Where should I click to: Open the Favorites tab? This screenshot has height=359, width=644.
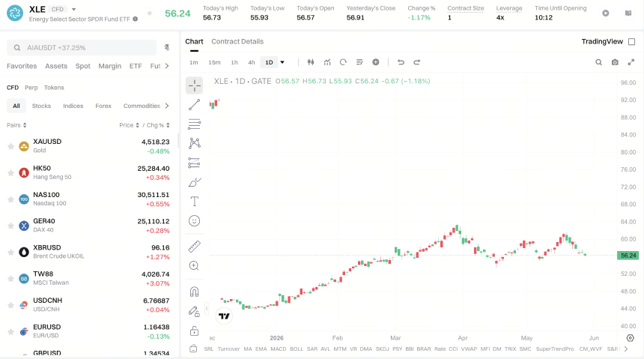click(22, 66)
